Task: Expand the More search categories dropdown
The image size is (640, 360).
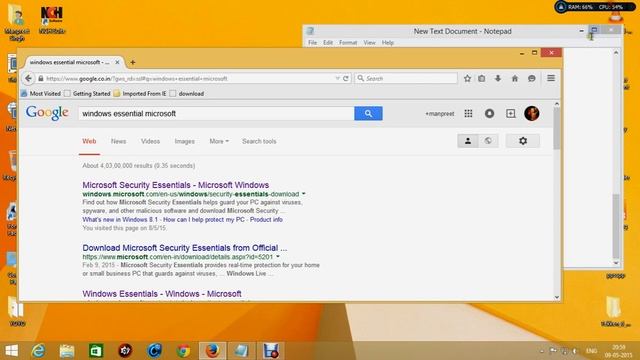Action: 219,141
